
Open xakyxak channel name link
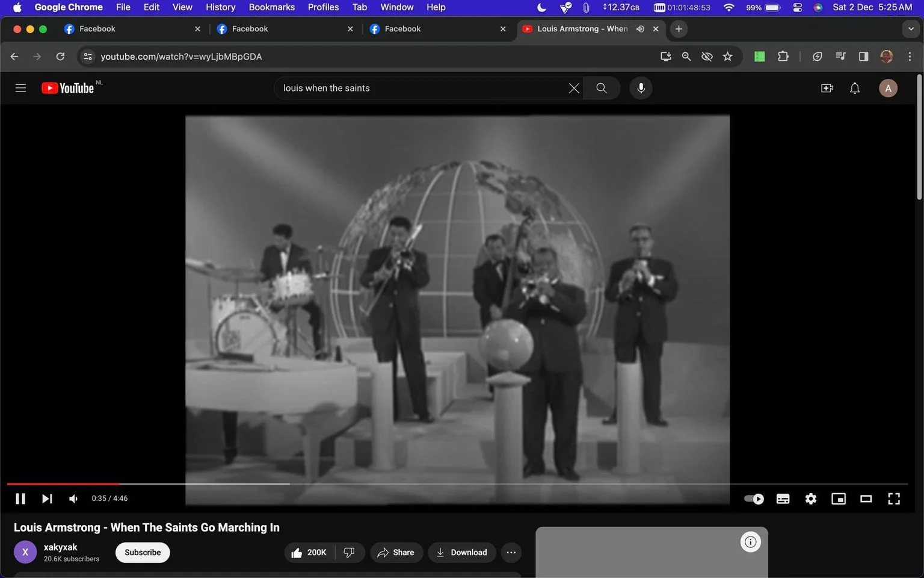click(60, 547)
